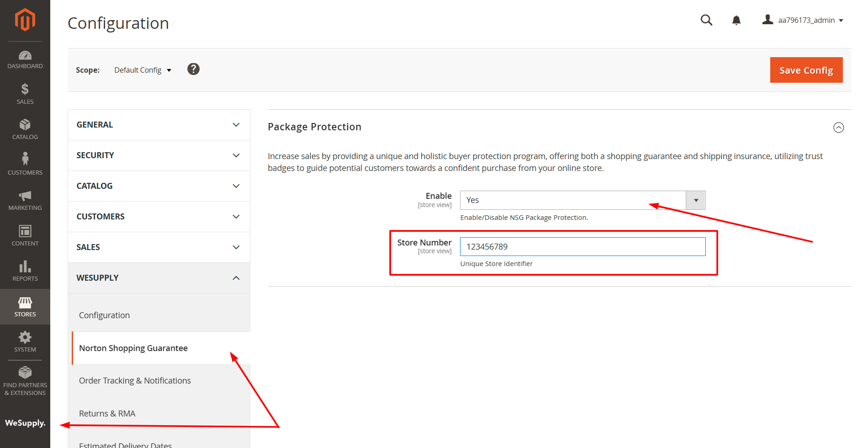The width and height of the screenshot is (868, 448).
Task: Expand the CUSTOMERS config group
Action: [x=159, y=217]
